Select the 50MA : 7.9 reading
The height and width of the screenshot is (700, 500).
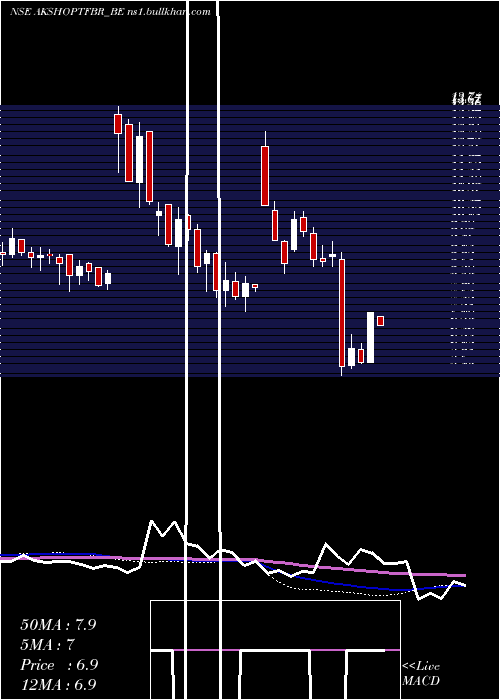click(x=58, y=624)
